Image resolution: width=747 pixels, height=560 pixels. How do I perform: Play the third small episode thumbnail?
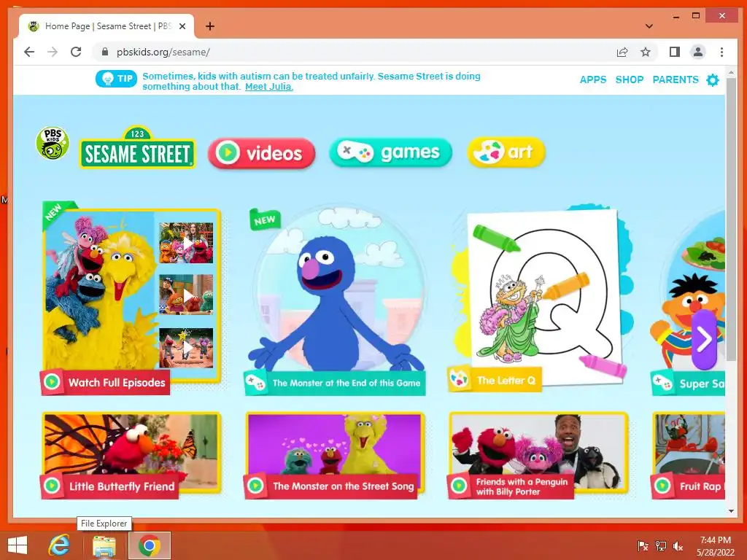(x=186, y=348)
